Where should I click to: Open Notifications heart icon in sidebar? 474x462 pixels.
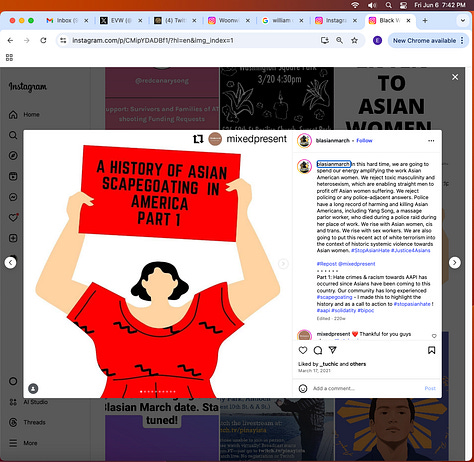coord(13,217)
